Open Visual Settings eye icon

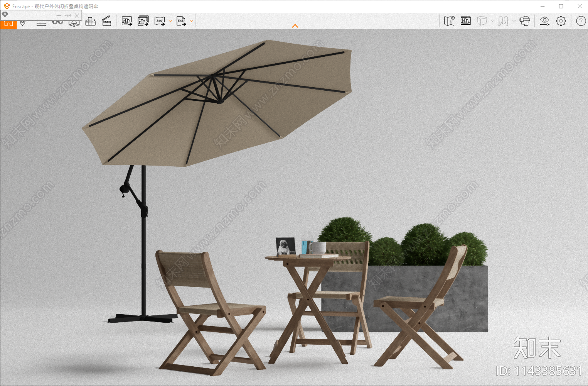pos(544,21)
